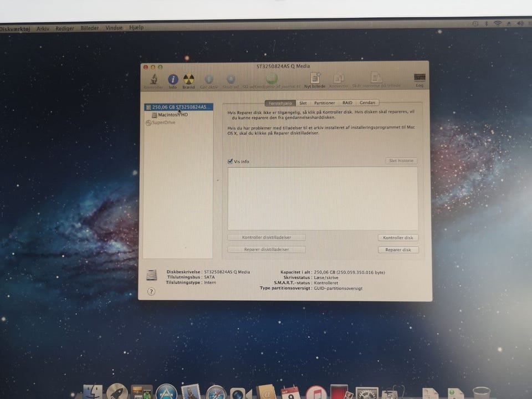Click the Time Machine menu bar icon
The width and height of the screenshot is (532, 399).
(475, 23)
